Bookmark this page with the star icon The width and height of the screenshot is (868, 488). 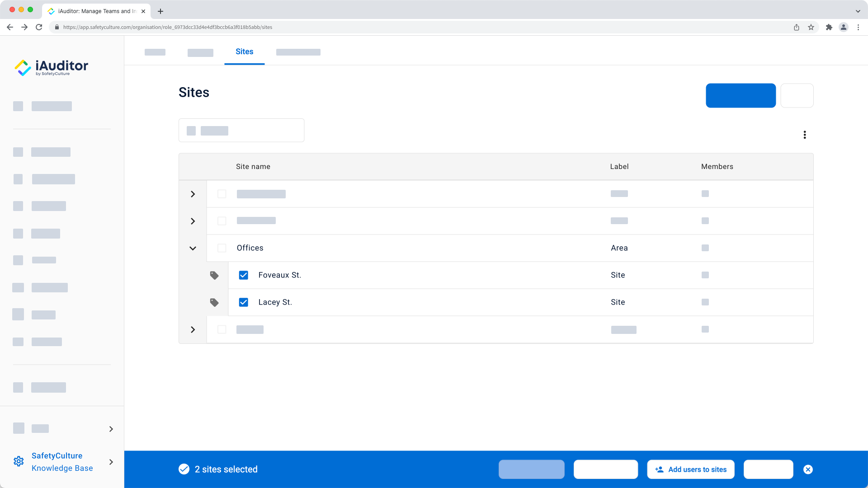click(811, 27)
